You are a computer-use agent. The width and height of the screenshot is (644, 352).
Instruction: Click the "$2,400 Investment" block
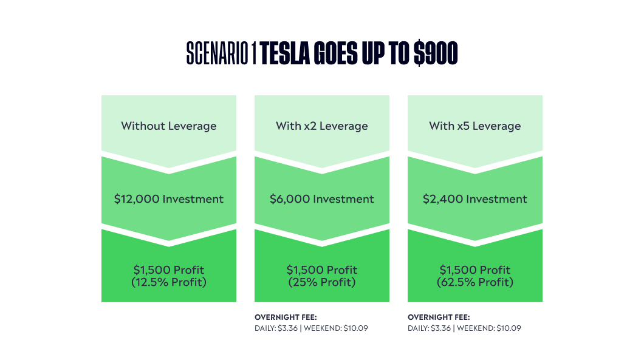[475, 199]
